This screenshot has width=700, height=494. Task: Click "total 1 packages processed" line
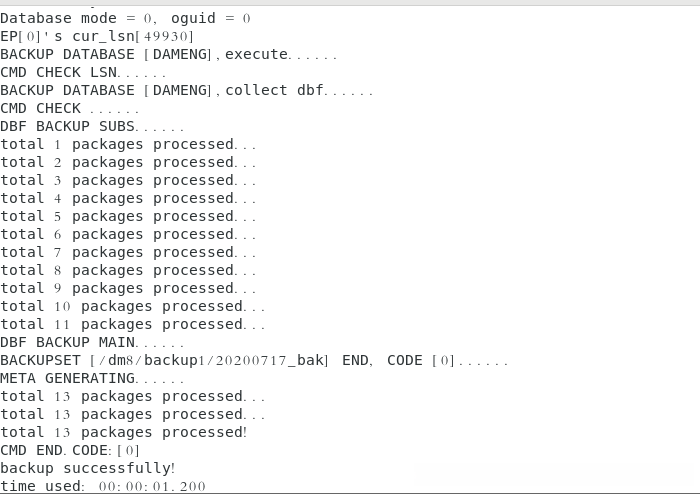click(x=128, y=144)
